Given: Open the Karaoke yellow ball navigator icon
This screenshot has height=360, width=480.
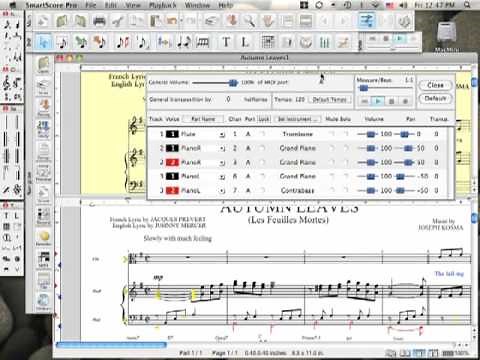Looking at the screenshot, I should 44,237.
